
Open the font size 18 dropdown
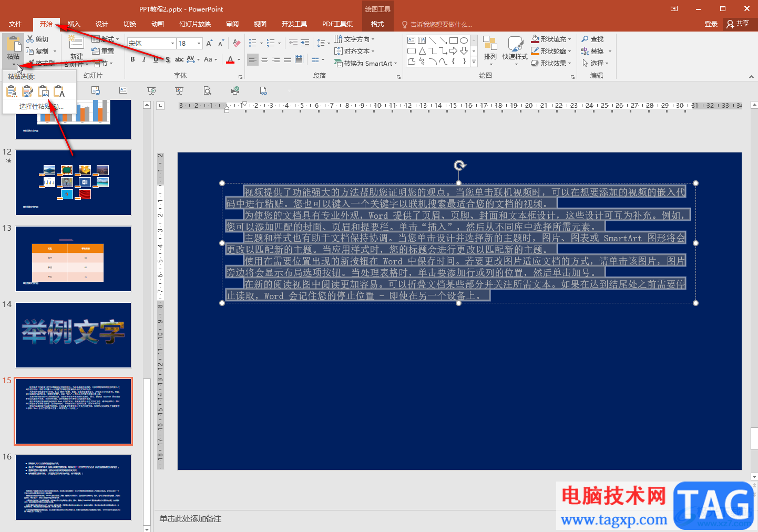(199, 43)
